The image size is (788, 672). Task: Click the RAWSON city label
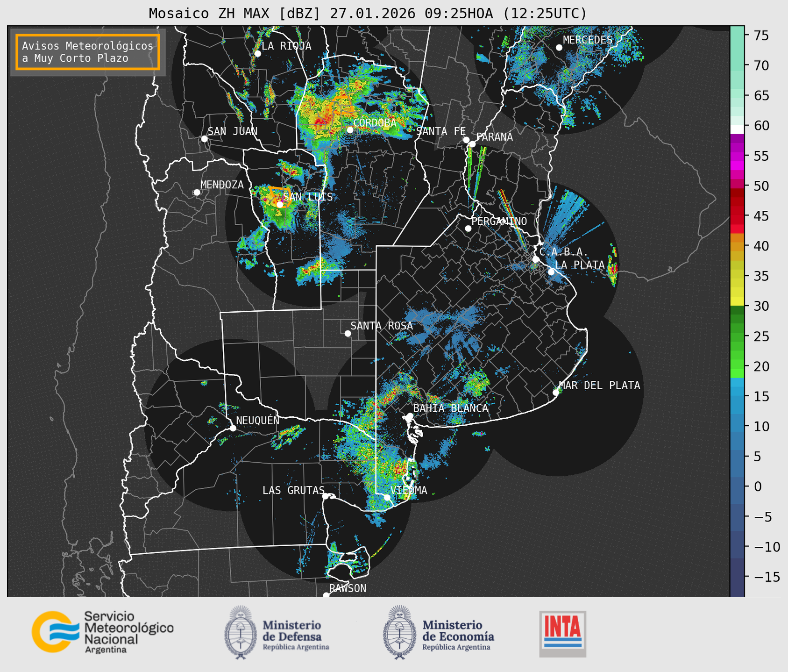point(348,588)
